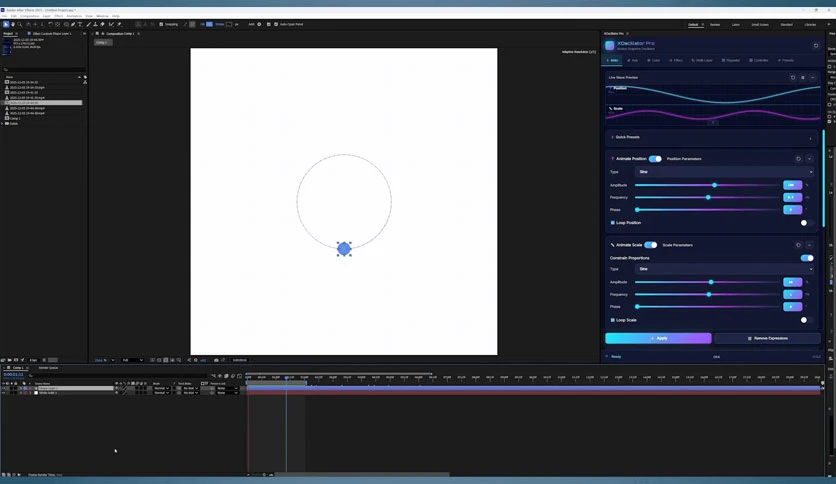Select the Pen tool

pos(73,24)
